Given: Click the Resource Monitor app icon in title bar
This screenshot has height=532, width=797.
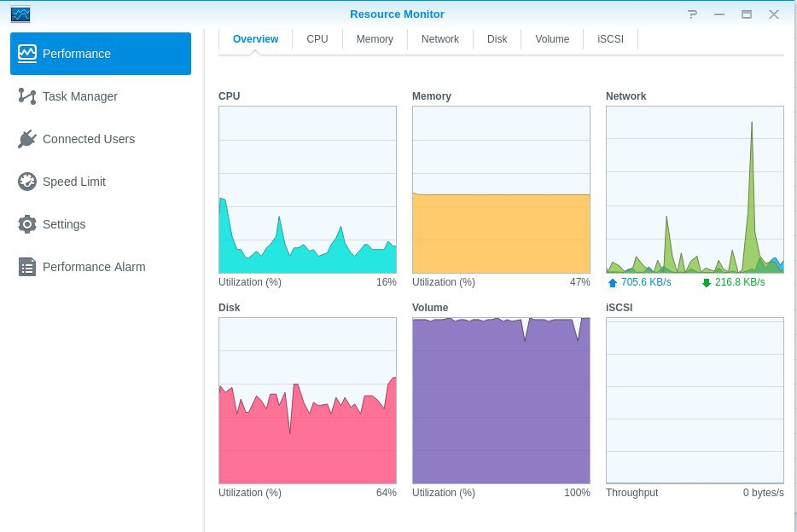Looking at the screenshot, I should coord(20,14).
